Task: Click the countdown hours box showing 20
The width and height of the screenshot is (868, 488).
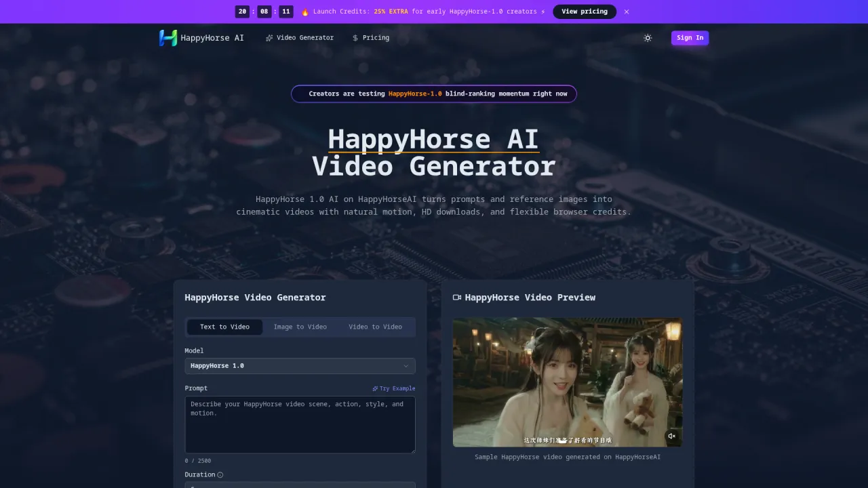Action: pyautogui.click(x=242, y=12)
